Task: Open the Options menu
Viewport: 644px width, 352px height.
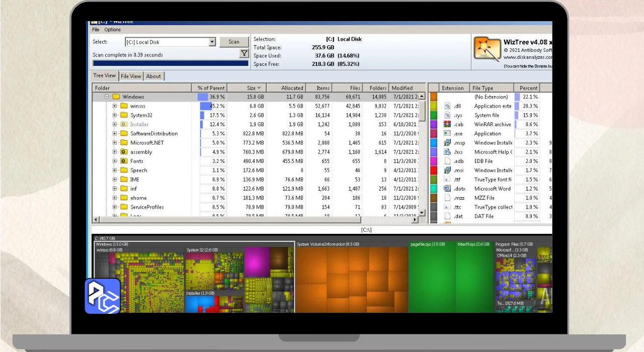Action: (113, 30)
